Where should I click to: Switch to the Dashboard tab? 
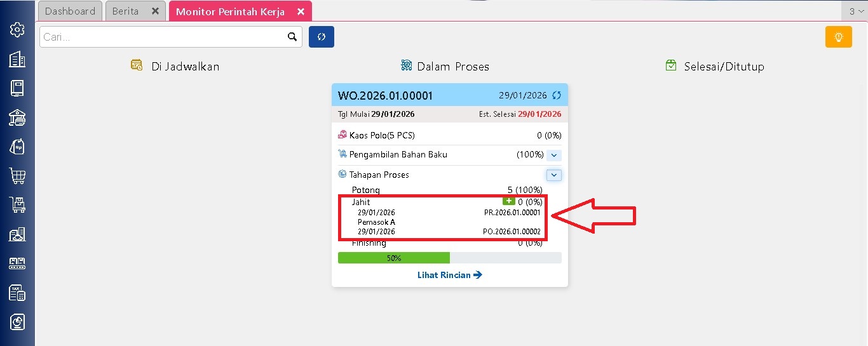70,11
